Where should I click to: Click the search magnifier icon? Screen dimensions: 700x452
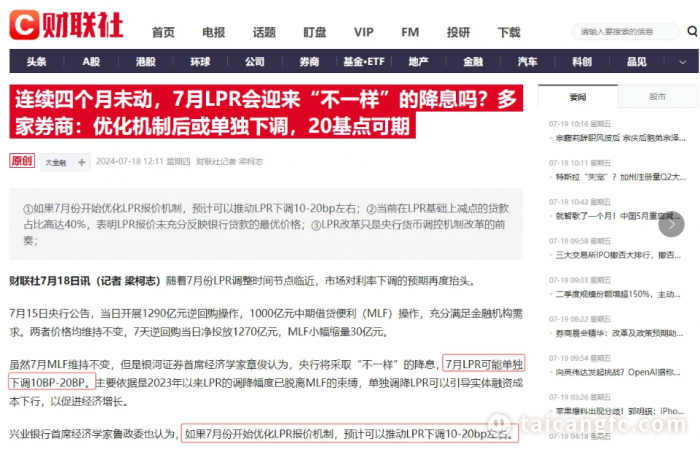pyautogui.click(x=692, y=31)
